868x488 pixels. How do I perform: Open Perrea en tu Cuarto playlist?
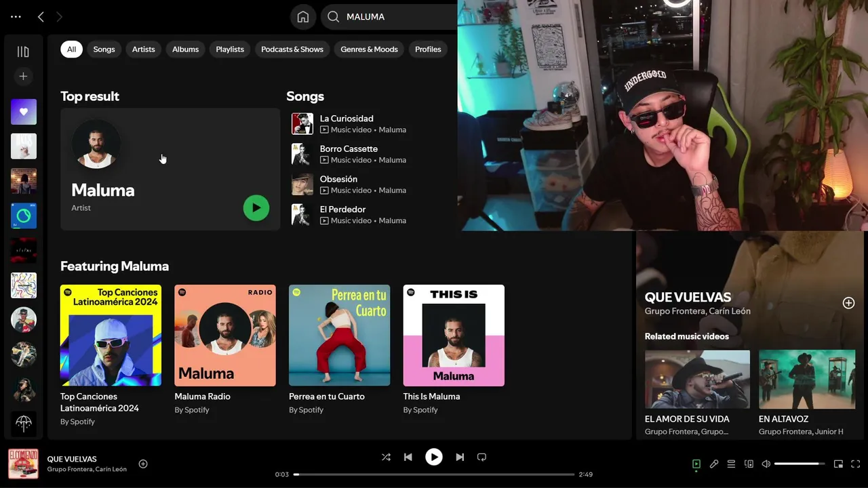pos(339,335)
